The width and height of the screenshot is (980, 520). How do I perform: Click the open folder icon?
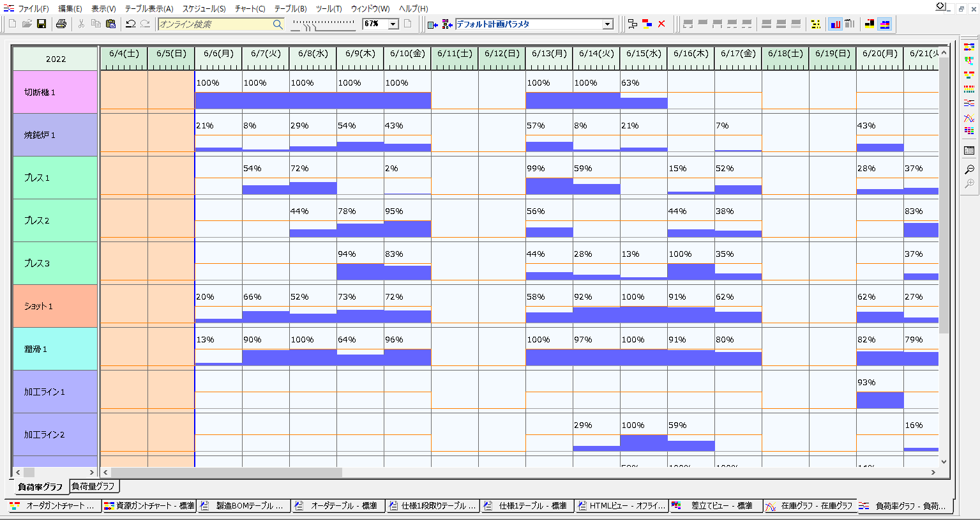(x=27, y=24)
